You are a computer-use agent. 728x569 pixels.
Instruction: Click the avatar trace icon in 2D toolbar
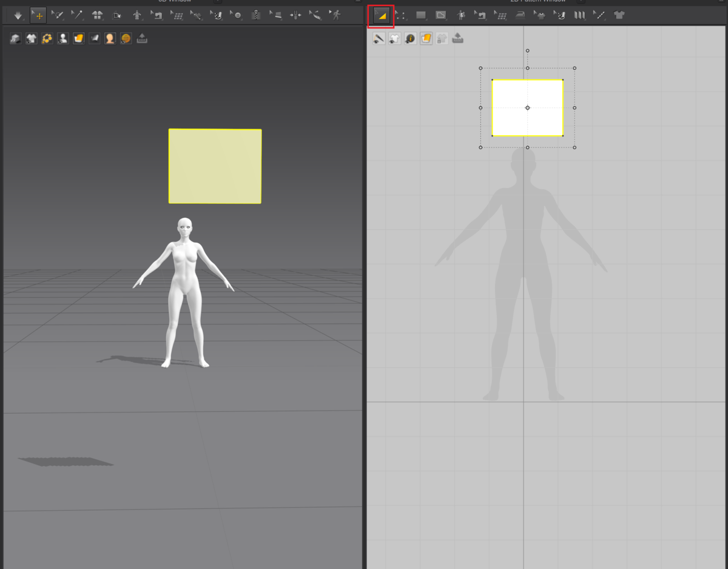tap(461, 16)
